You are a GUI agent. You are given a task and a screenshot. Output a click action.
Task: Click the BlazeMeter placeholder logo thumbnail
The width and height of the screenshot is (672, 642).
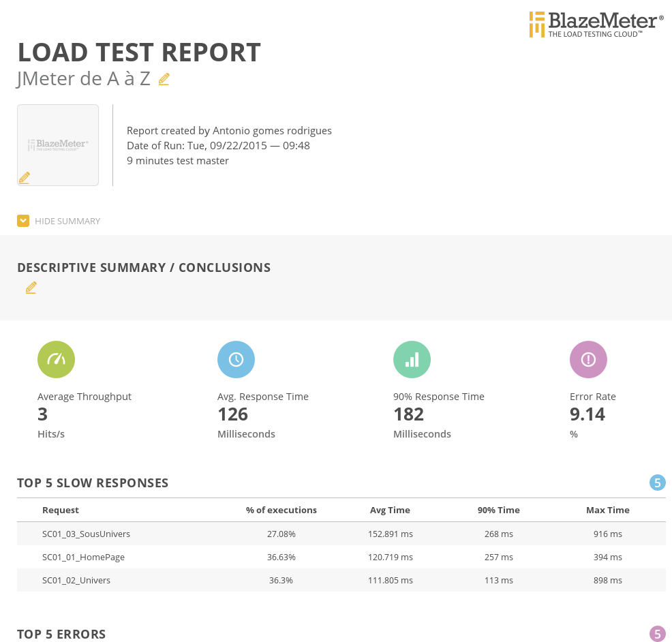click(58, 144)
